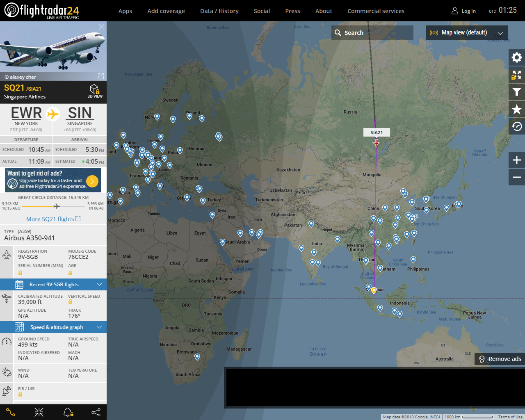Viewport: 525px width, 420px height.
Task: Open aircraft photo in external link
Action: (101, 76)
